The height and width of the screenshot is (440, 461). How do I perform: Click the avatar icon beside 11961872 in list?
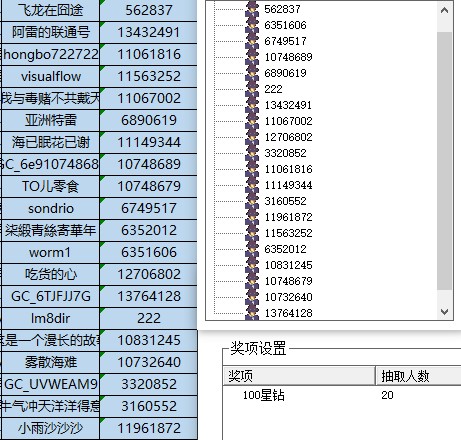pyautogui.click(x=252, y=217)
